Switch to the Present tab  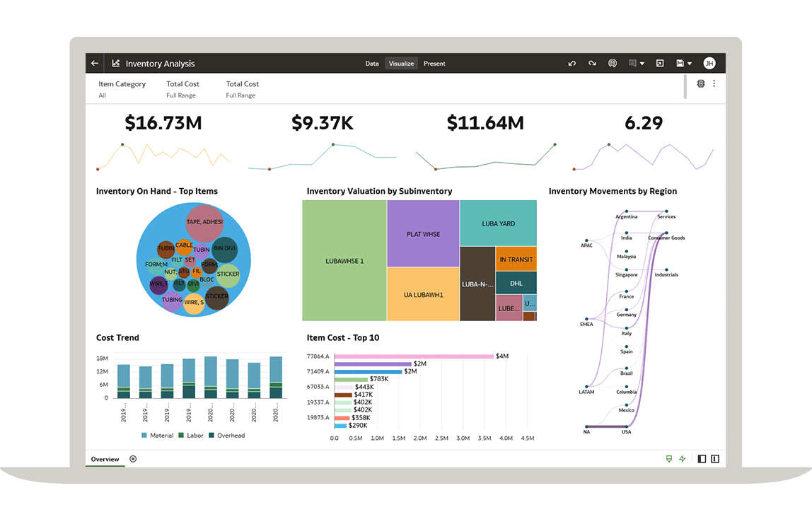[x=434, y=64]
